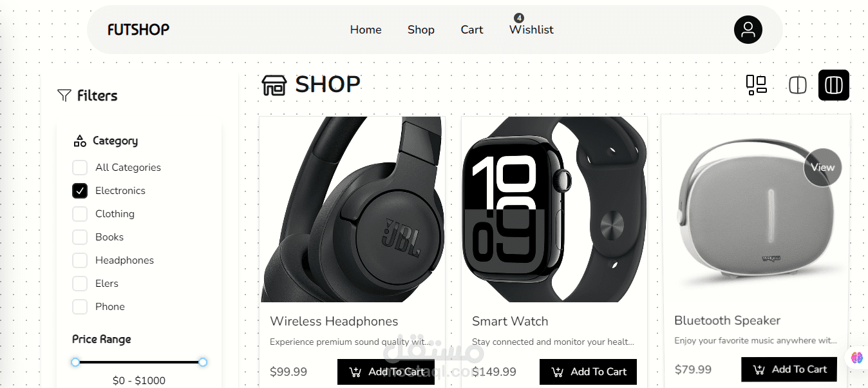Screen dimensions: 868x388
Task: Select the three-column view icon
Action: coord(834,85)
